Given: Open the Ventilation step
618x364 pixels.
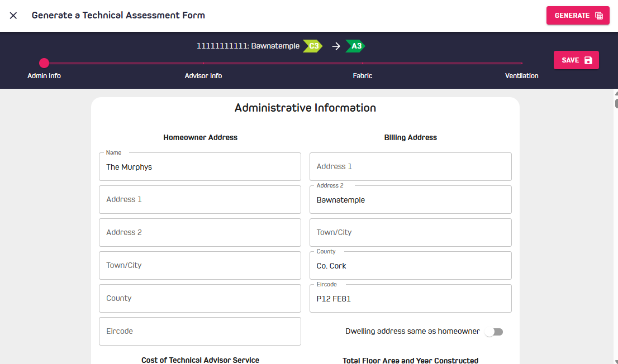Looking at the screenshot, I should click(521, 75).
